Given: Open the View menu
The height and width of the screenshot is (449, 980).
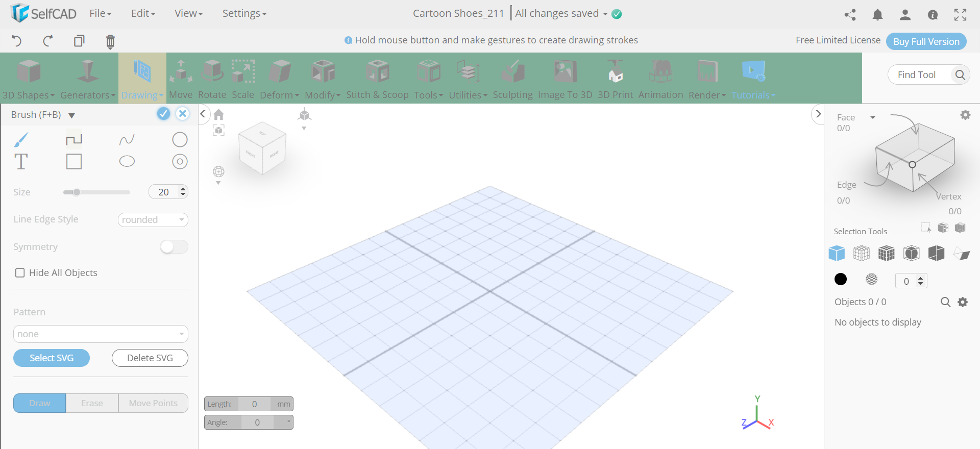Looking at the screenshot, I should (x=188, y=13).
